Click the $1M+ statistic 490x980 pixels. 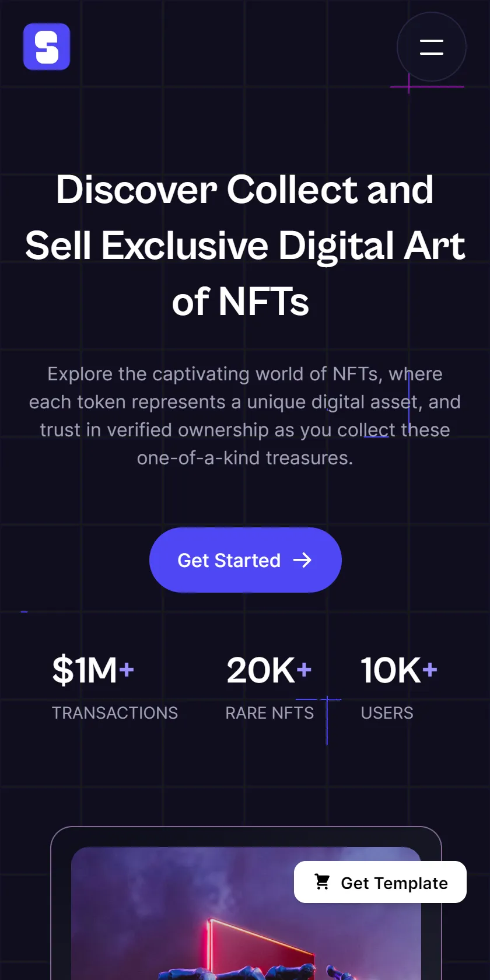[93, 670]
